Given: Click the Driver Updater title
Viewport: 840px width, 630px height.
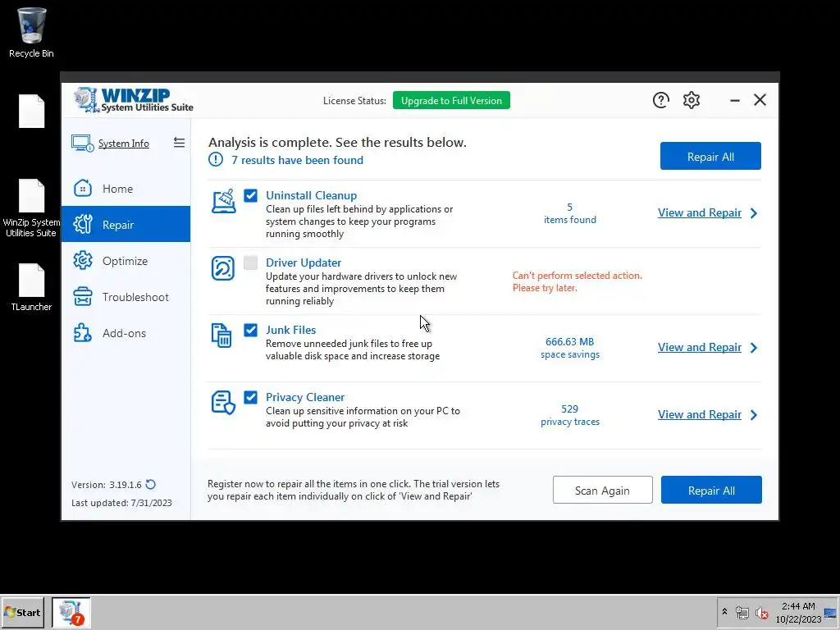Looking at the screenshot, I should pos(304,262).
